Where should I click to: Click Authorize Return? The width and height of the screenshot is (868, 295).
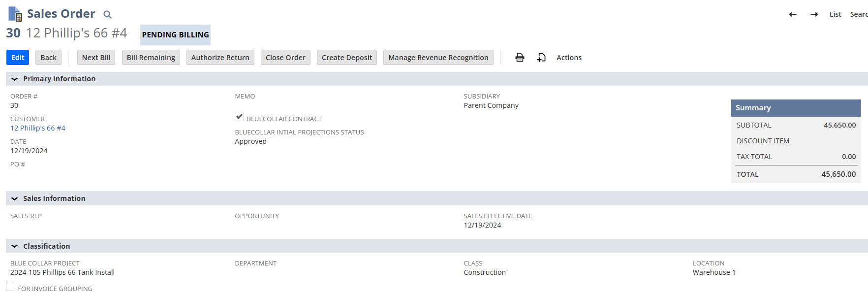click(x=220, y=58)
